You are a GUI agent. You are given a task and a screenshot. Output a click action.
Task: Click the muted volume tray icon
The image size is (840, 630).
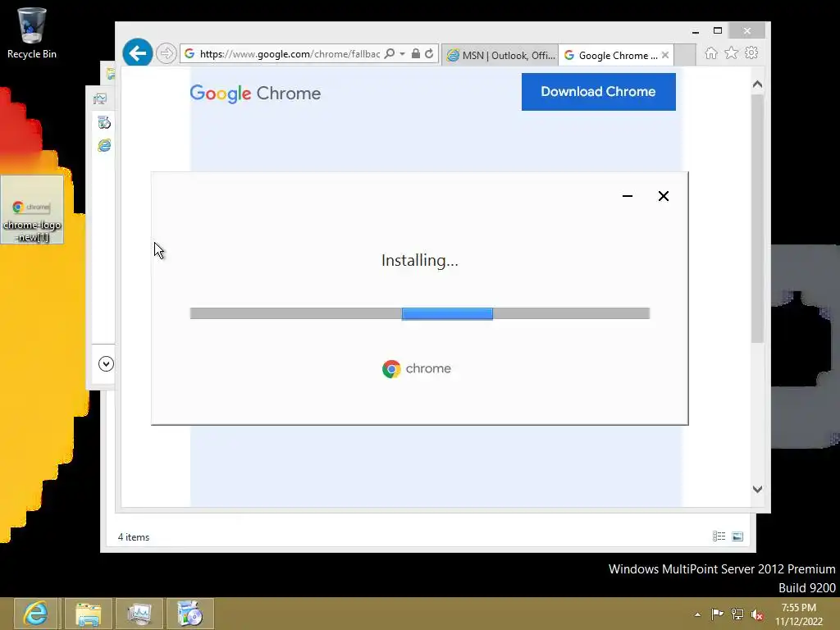757,614
